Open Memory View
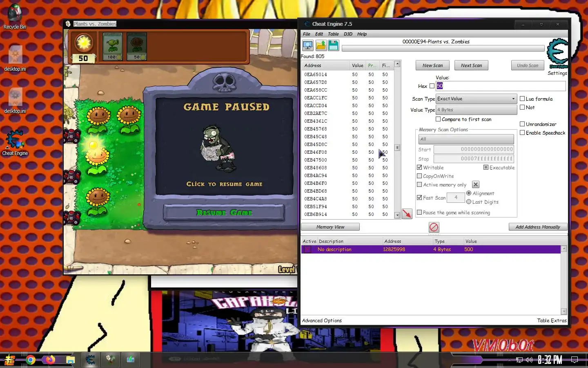The width and height of the screenshot is (588, 368). (x=330, y=227)
